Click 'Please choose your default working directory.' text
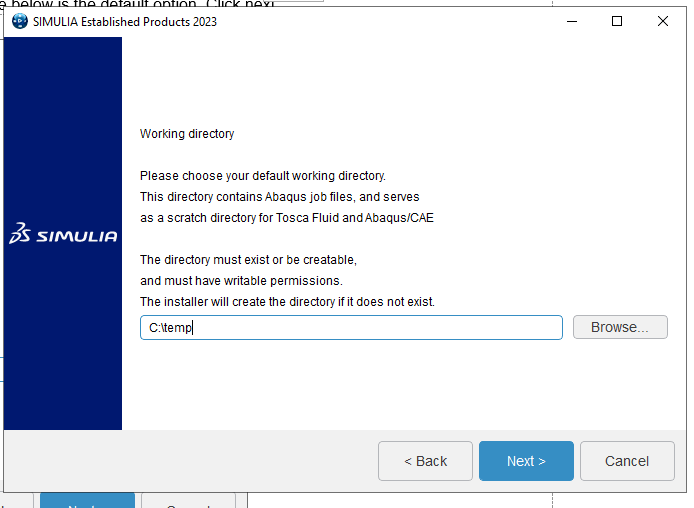 point(263,176)
